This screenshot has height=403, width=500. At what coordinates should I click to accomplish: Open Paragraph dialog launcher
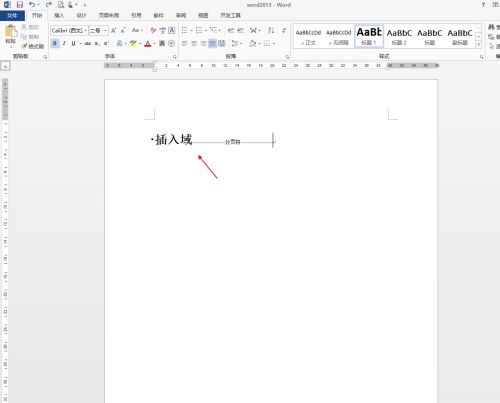(x=287, y=57)
